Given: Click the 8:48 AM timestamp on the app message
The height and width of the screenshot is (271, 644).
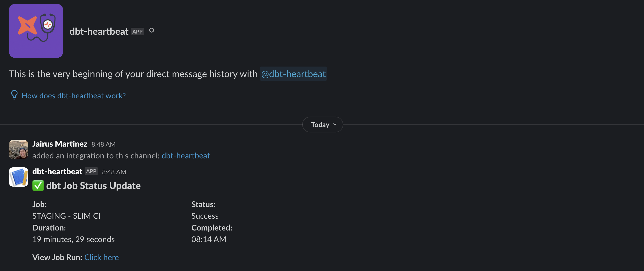Looking at the screenshot, I should click(114, 172).
